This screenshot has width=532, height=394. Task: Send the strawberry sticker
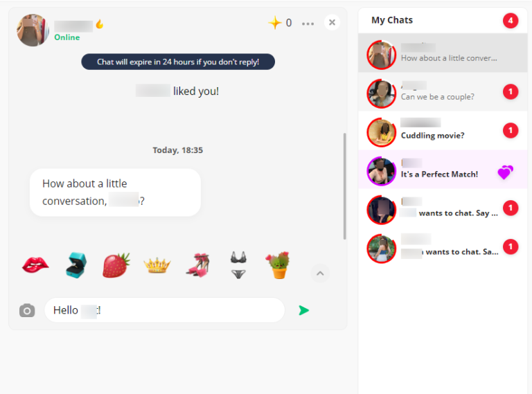[x=116, y=265]
